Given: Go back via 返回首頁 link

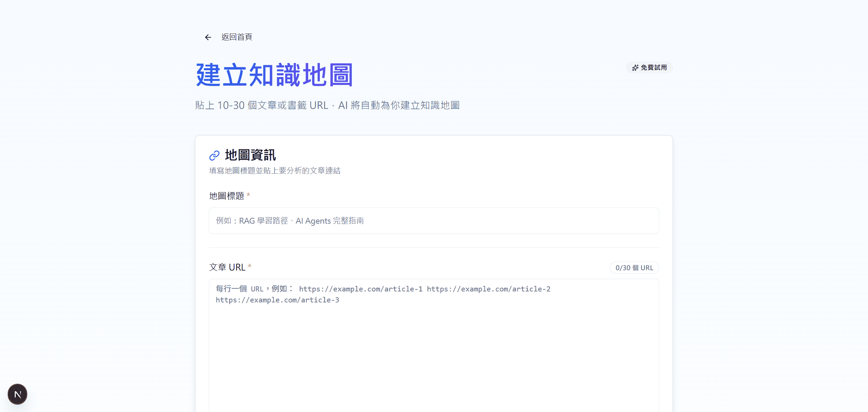Looking at the screenshot, I should click(237, 37).
